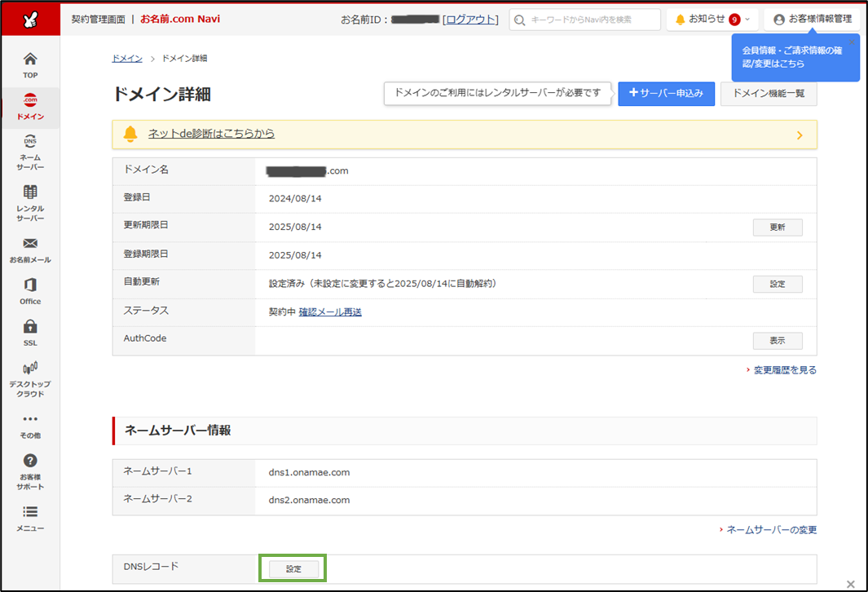Focus the Navi keyword search field
The width and height of the screenshot is (868, 592).
585,20
